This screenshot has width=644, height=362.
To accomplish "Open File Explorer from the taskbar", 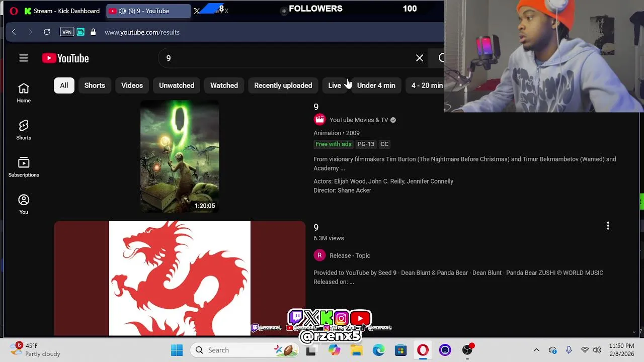I will click(356, 350).
